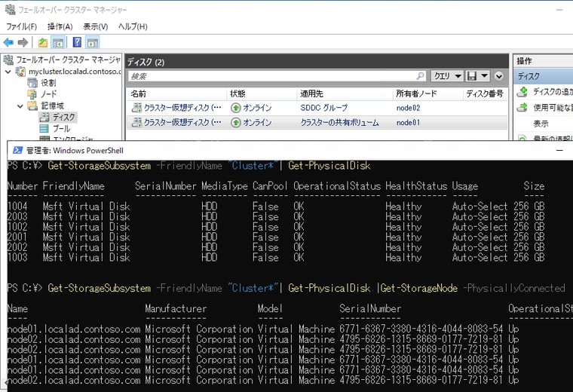Click the PowerShell window title icon
This screenshot has width=573, height=392.
17,150
